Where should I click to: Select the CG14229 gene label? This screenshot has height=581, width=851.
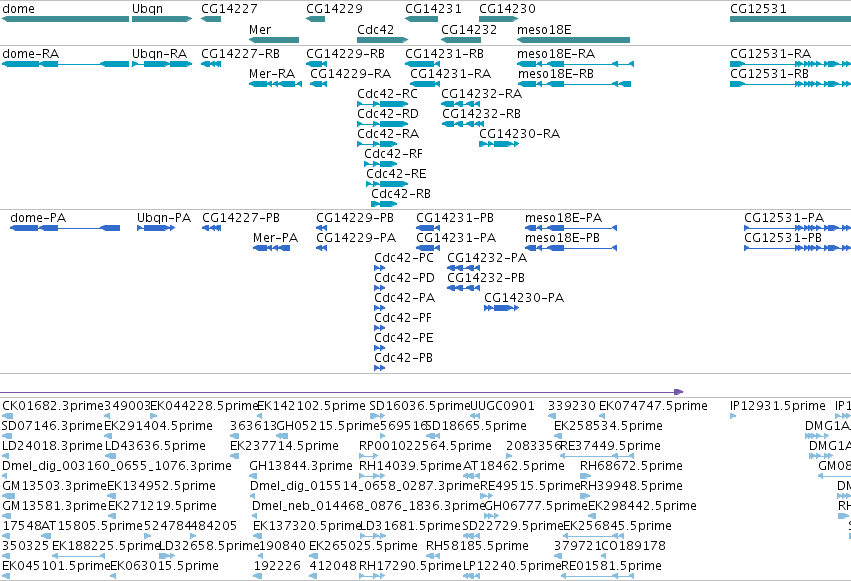tap(334, 9)
